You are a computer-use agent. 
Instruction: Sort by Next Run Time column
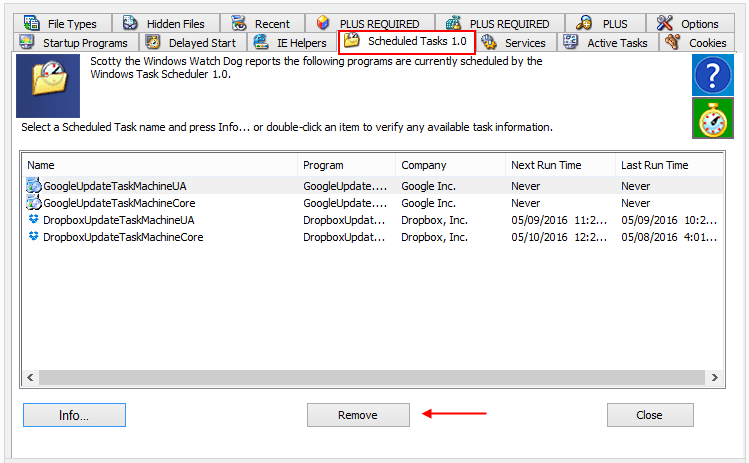(560, 165)
